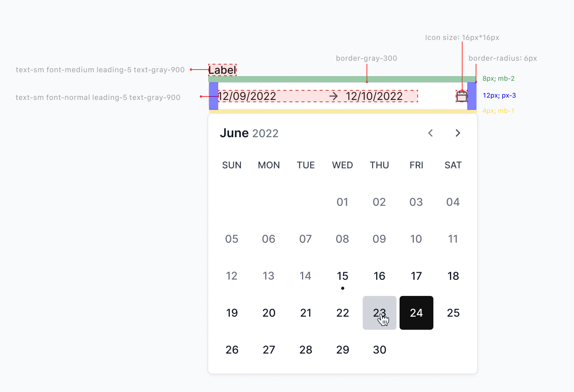The height and width of the screenshot is (392, 574).
Task: Click the right chevron to advance a month
Action: (458, 133)
